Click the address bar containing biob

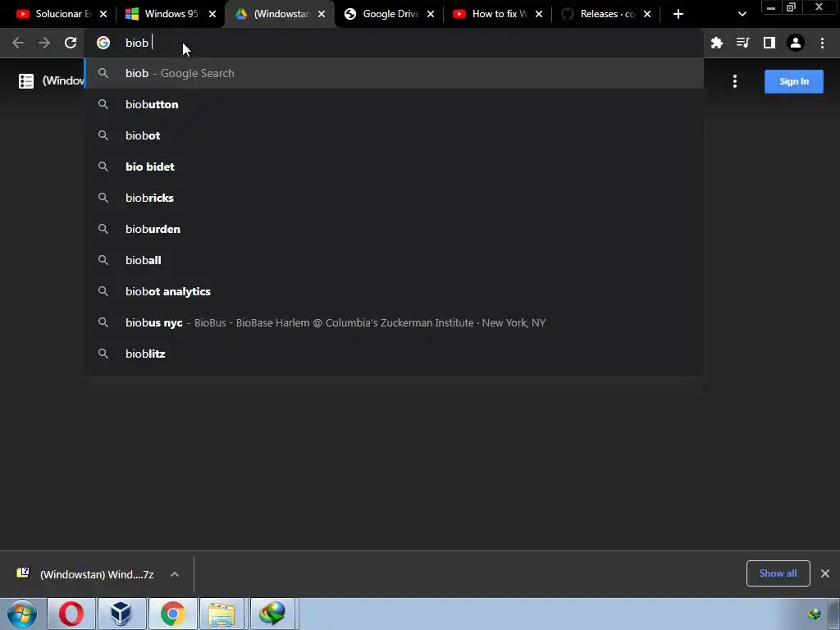coord(394,43)
